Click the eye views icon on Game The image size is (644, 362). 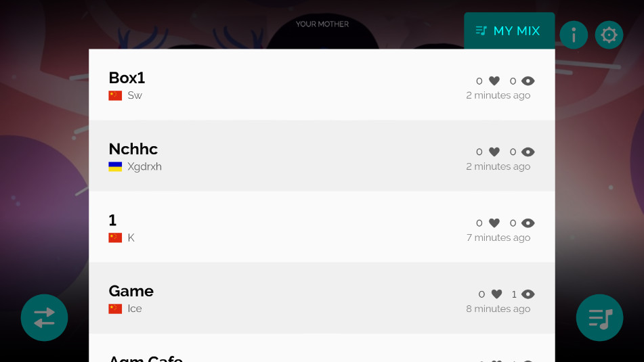528,294
